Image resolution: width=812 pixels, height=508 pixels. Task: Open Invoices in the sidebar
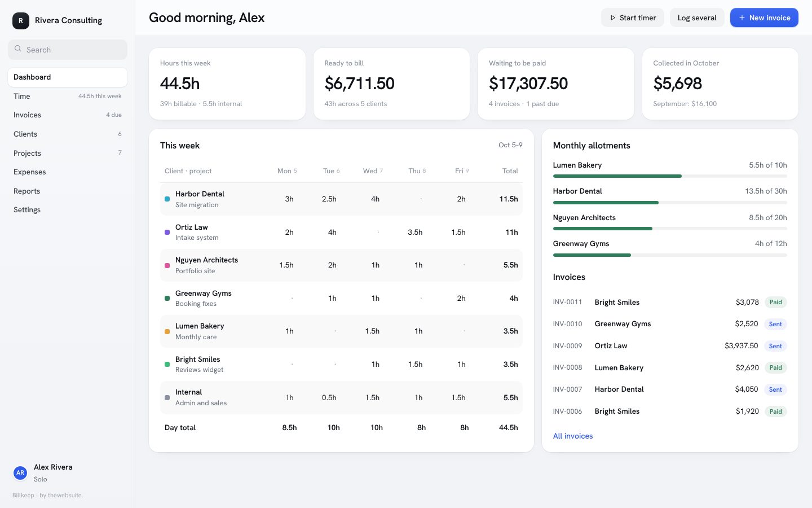68,115
